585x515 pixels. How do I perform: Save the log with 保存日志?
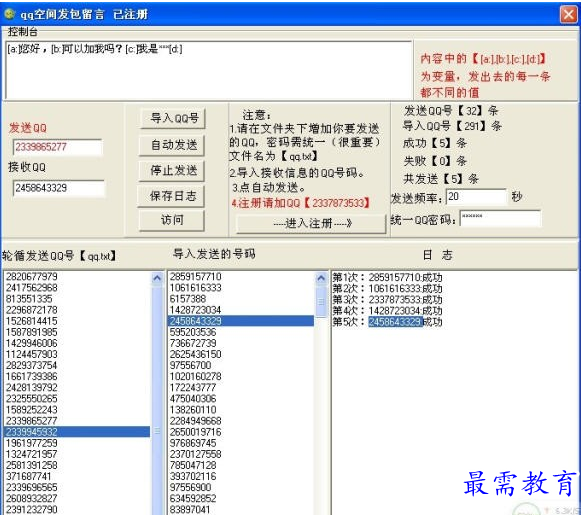172,196
